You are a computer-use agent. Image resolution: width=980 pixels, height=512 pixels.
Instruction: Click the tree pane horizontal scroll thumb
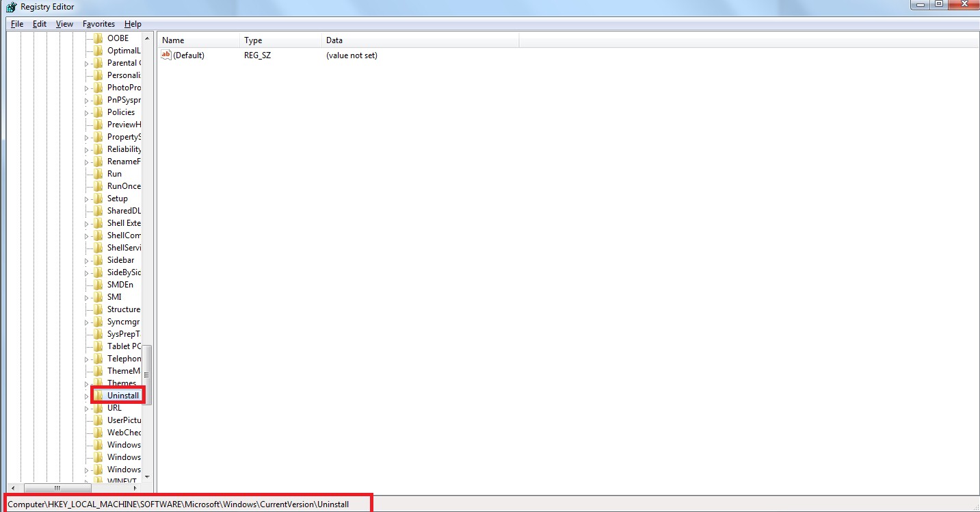click(57, 489)
